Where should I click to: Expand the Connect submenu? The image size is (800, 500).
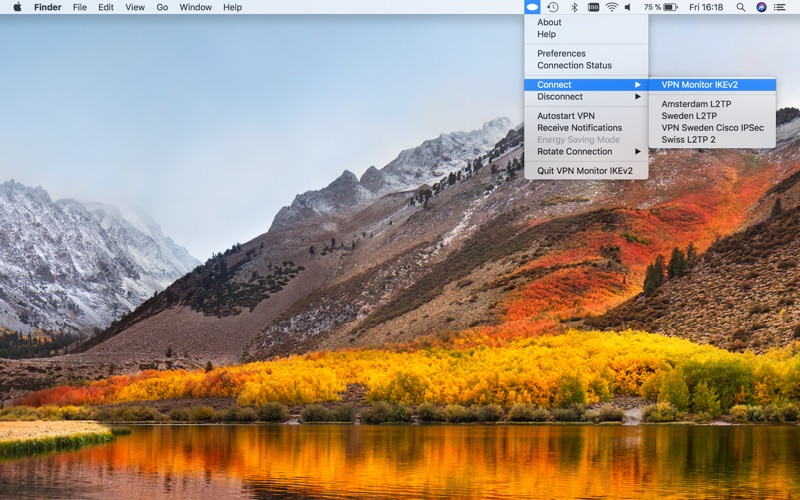(586, 85)
